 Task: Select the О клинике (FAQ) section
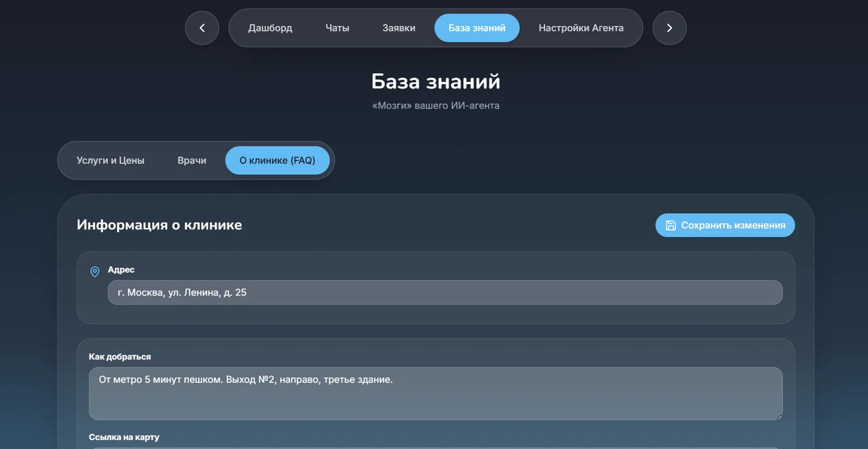coord(277,161)
